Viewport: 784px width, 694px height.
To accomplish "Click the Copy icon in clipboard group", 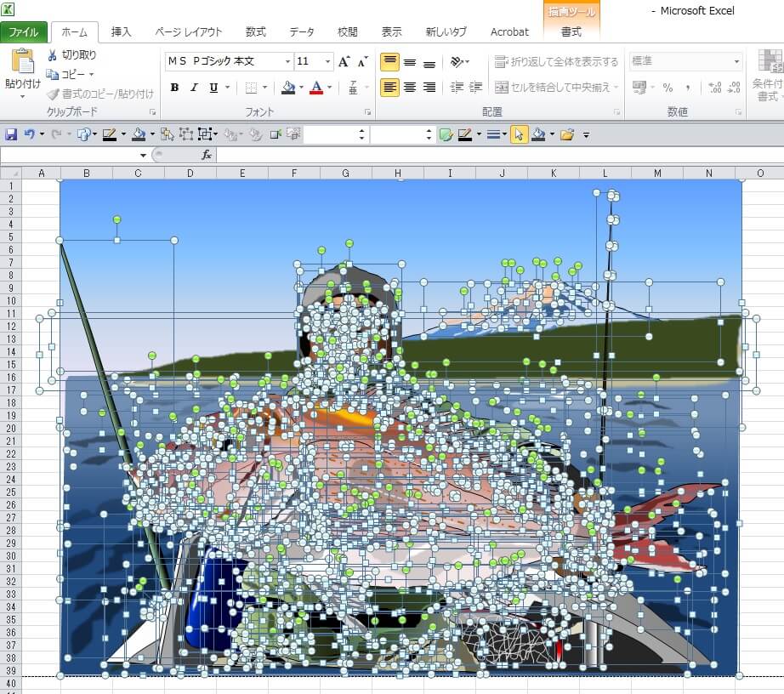I will click(52, 75).
